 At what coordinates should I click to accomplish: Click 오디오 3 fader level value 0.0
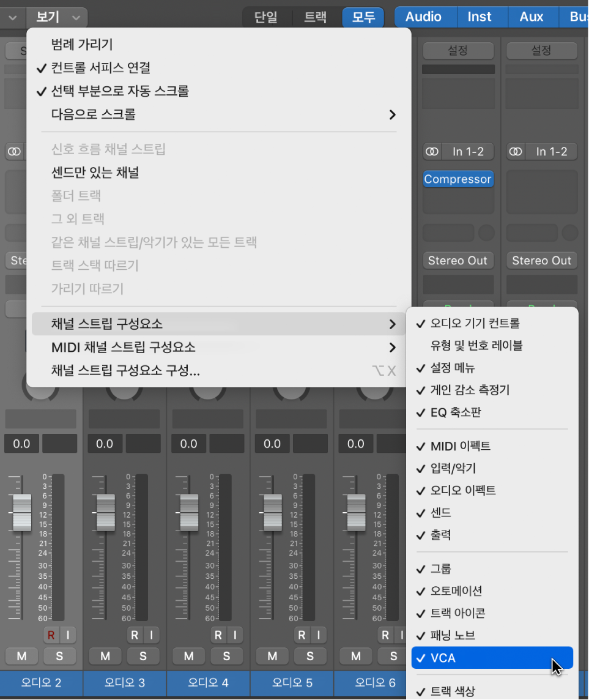[105, 444]
